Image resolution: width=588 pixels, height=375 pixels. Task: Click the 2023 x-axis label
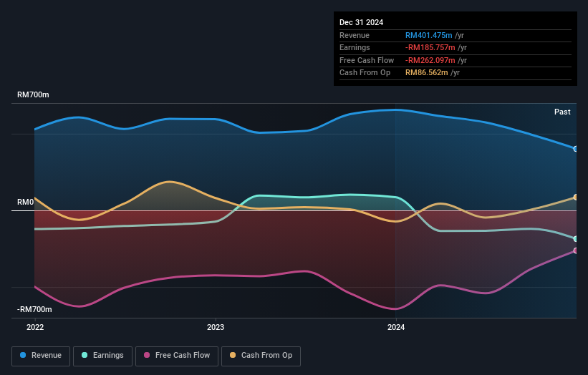click(216, 327)
